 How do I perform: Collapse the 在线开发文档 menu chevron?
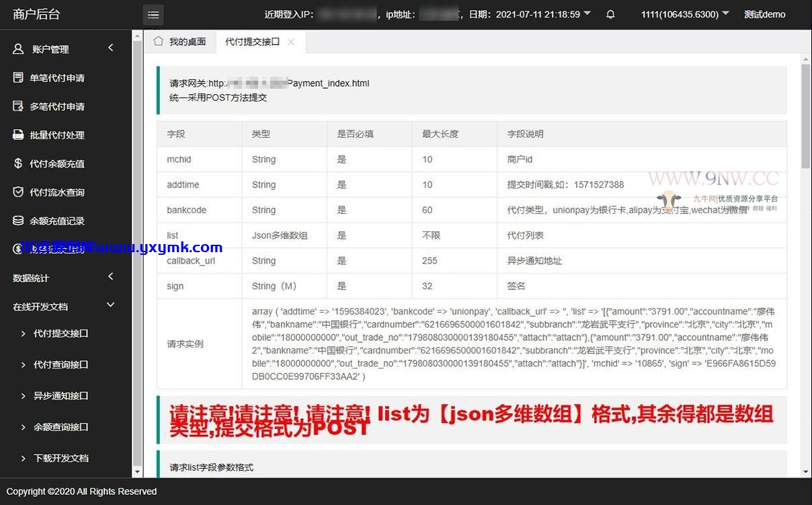coord(111,305)
